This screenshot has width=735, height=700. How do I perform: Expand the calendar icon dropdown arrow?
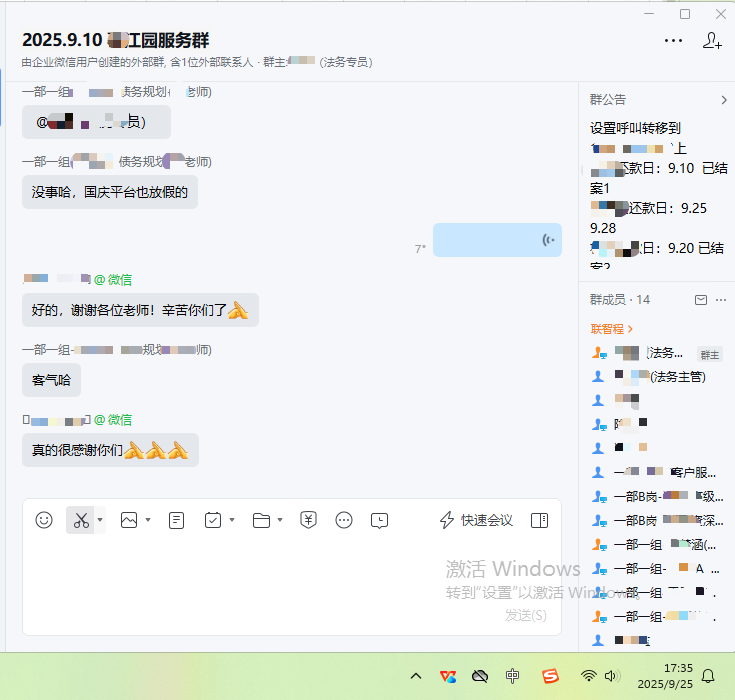(x=232, y=519)
